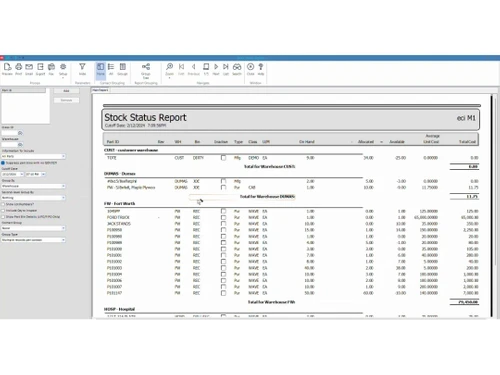
Task: Adjust the cutoff time spinner
Action: tap(44, 174)
